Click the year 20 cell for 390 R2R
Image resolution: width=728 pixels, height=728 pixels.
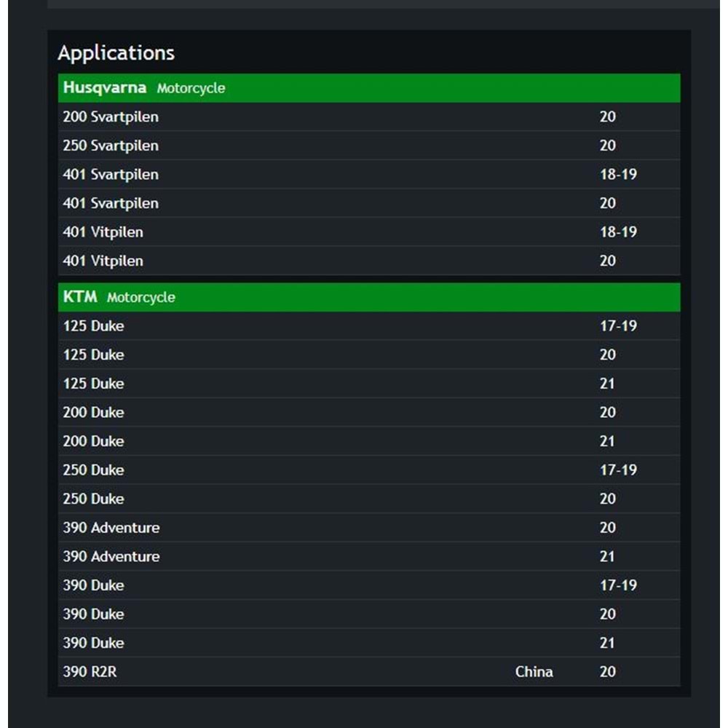coord(608,672)
